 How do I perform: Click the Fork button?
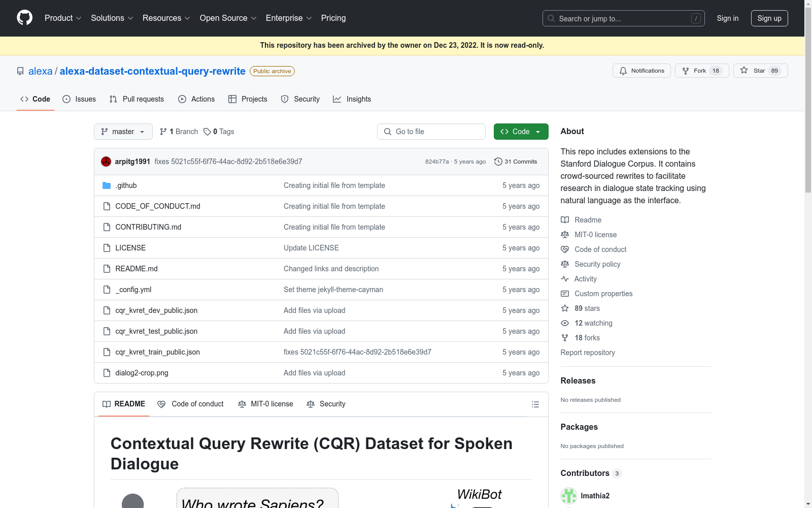coord(702,71)
